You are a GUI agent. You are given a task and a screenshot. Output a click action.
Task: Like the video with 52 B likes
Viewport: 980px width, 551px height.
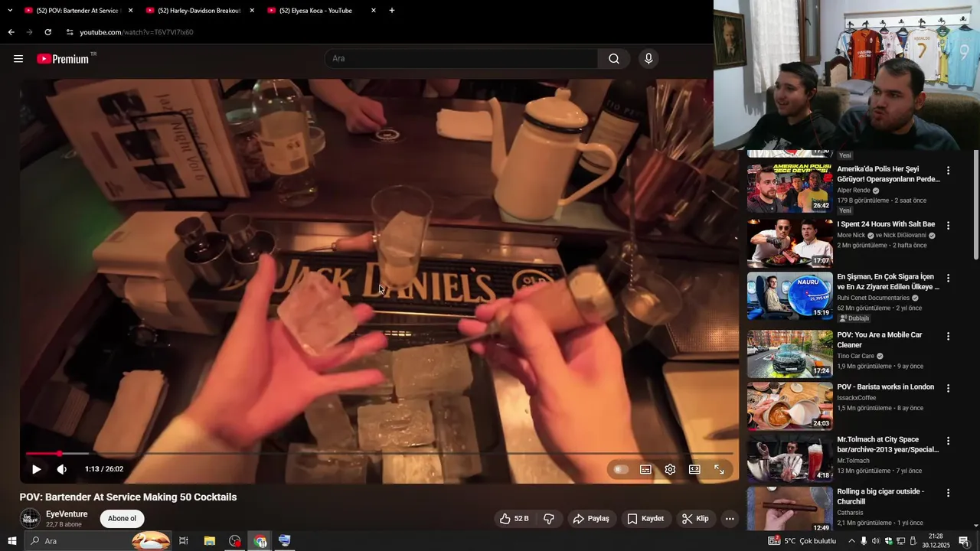(x=514, y=519)
